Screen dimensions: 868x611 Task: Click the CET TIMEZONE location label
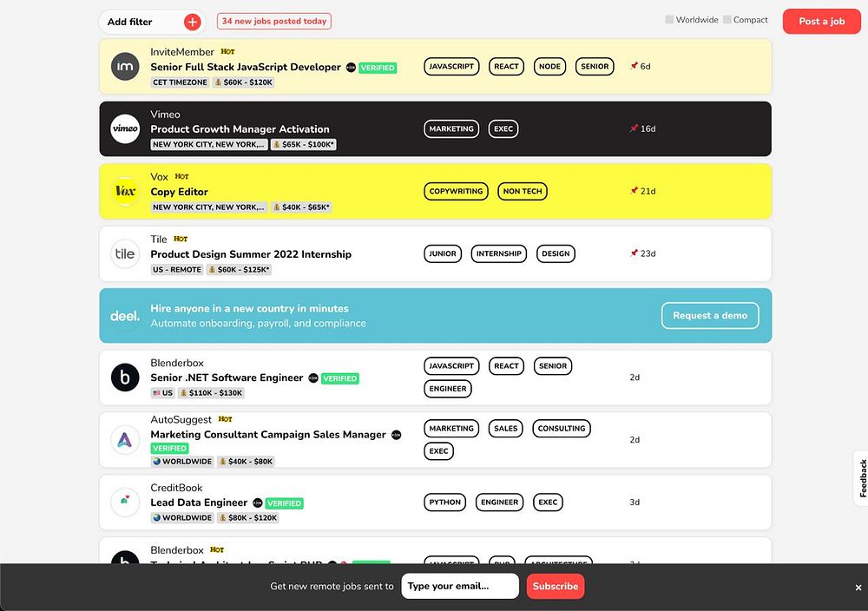point(180,82)
